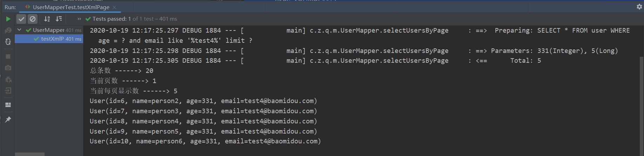Click the rerun failed tests icon
The height and width of the screenshot is (156, 644).
click(8, 30)
